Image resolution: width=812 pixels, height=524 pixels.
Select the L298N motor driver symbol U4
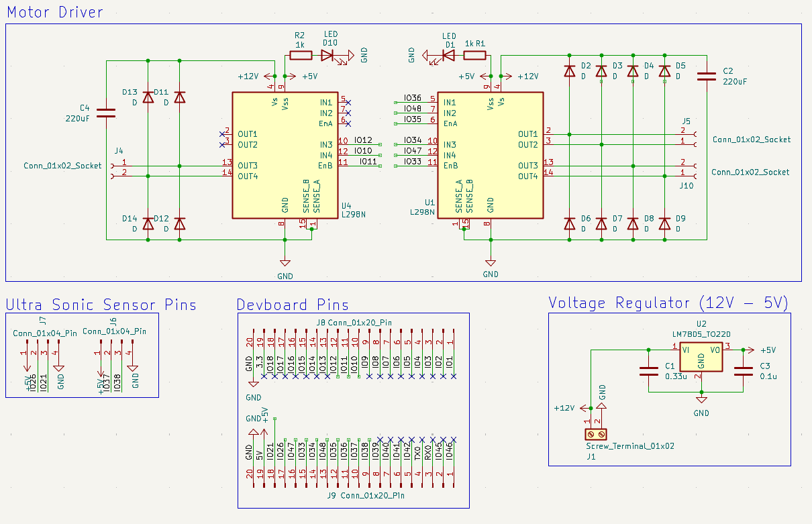pos(285,154)
